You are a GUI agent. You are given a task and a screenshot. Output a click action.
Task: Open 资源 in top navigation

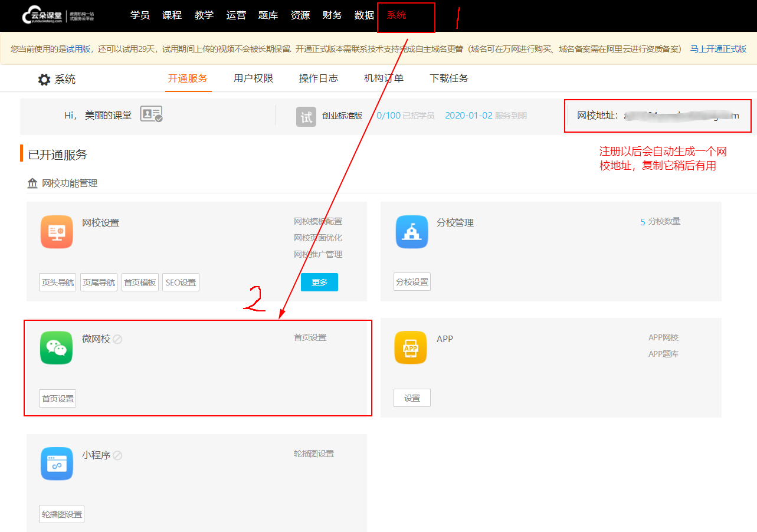[x=300, y=15]
